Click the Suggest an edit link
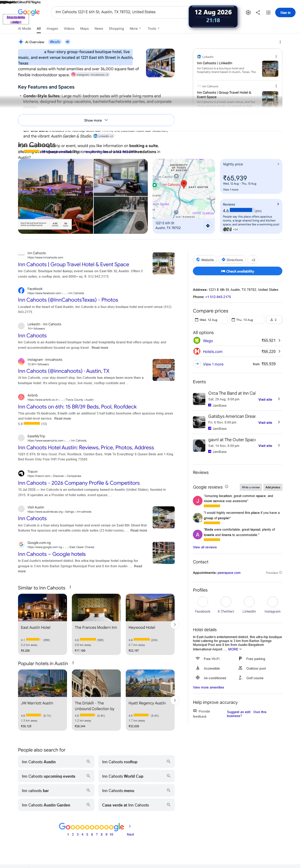304x868 pixels. 239,712
